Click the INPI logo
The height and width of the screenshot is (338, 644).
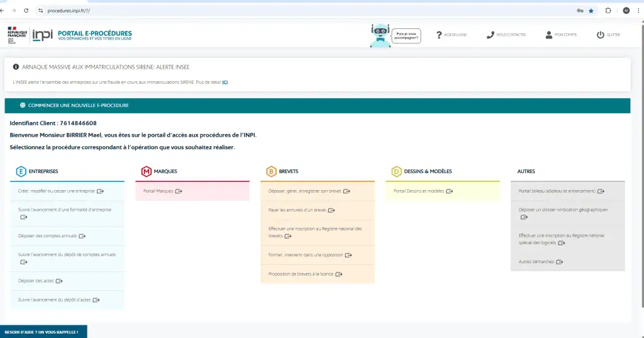(43, 35)
